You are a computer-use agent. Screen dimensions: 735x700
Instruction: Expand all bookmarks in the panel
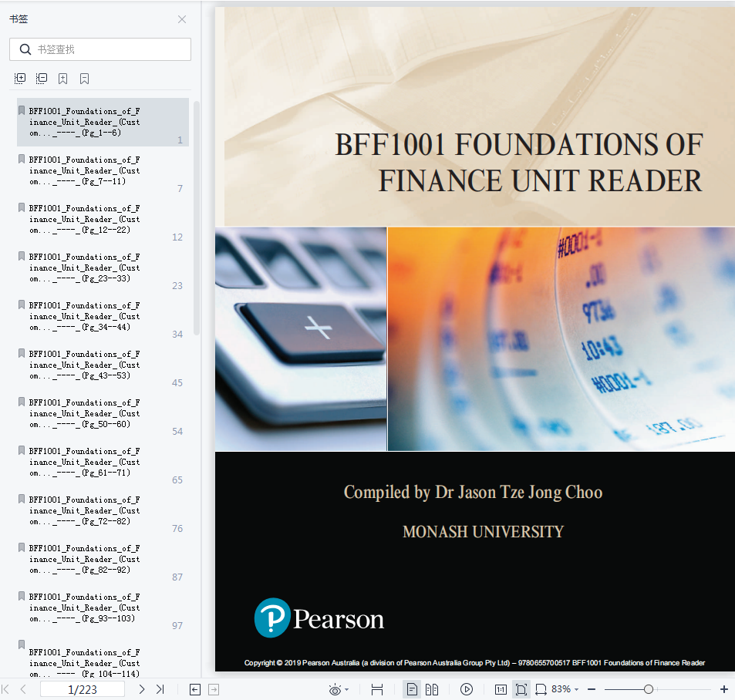point(20,78)
